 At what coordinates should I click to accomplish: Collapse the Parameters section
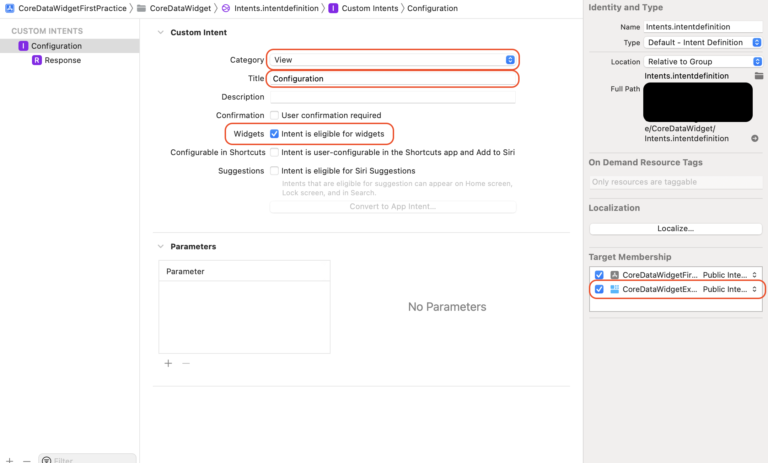click(160, 246)
